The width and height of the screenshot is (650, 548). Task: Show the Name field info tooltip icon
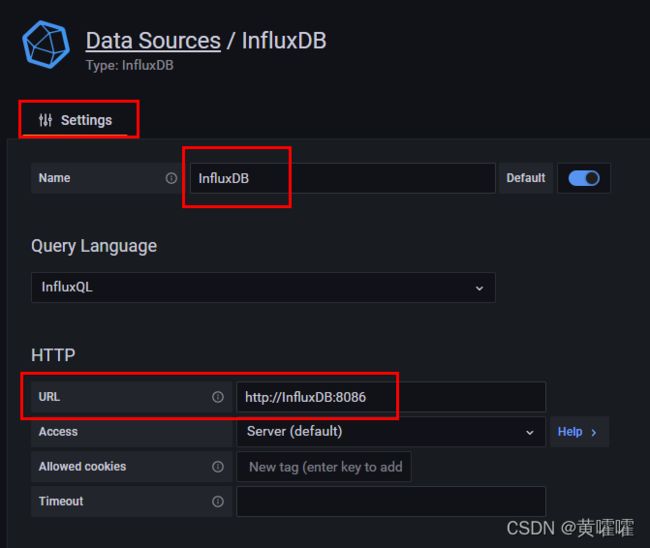tap(171, 178)
